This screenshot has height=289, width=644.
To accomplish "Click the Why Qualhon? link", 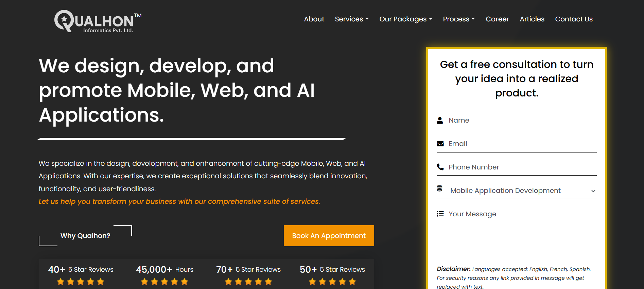I will pyautogui.click(x=85, y=236).
